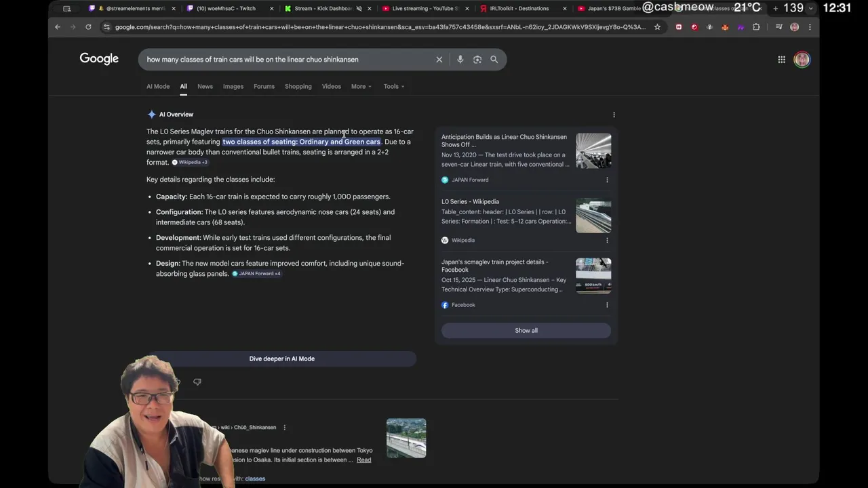Open Anticipation Builds as Linear Chuo Shinkansen article
The height and width of the screenshot is (488, 868).
pyautogui.click(x=505, y=140)
